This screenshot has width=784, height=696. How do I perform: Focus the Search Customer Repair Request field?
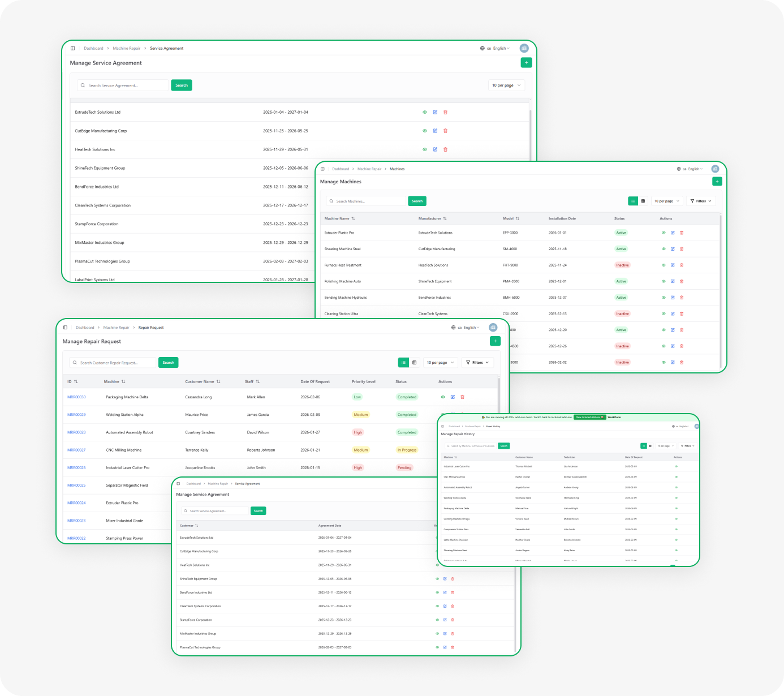[113, 363]
